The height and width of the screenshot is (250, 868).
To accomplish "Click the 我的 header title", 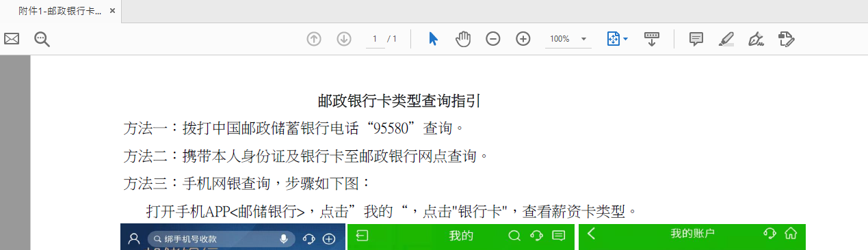I will tap(461, 236).
